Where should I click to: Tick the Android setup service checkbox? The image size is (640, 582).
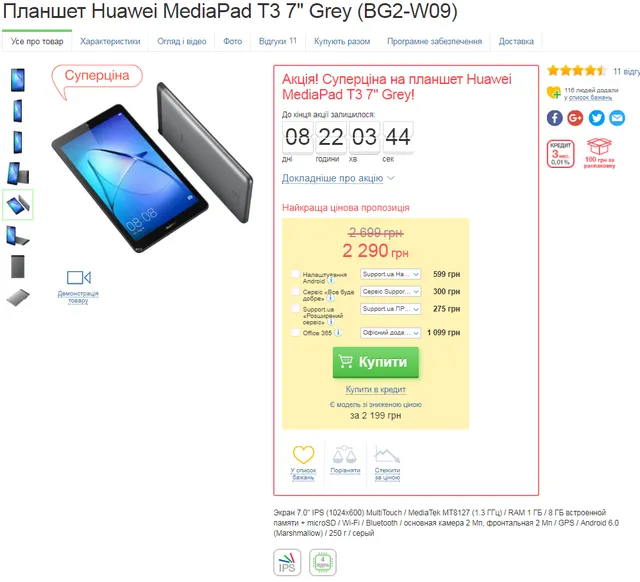(x=296, y=274)
